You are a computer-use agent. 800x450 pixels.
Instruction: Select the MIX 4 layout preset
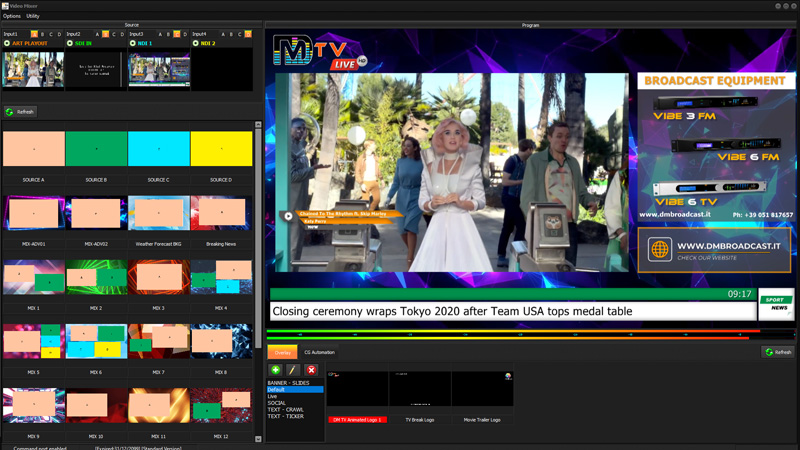coord(221,277)
